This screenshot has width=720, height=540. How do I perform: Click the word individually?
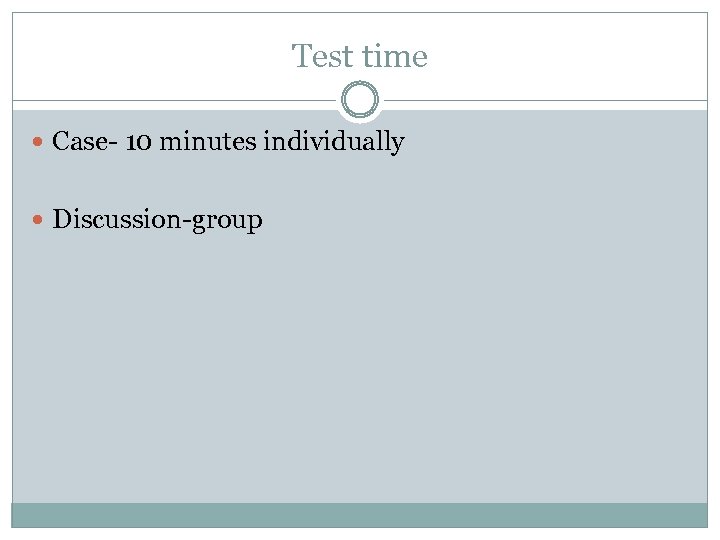[x=333, y=142]
